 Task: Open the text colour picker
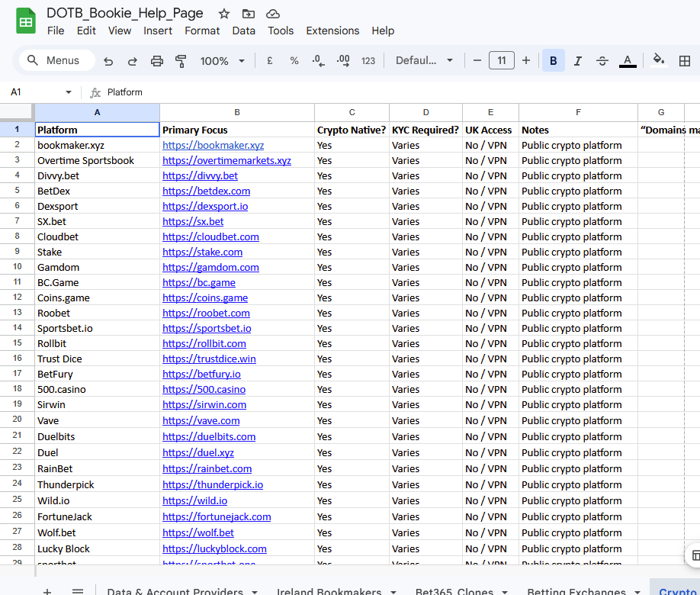[x=628, y=61]
